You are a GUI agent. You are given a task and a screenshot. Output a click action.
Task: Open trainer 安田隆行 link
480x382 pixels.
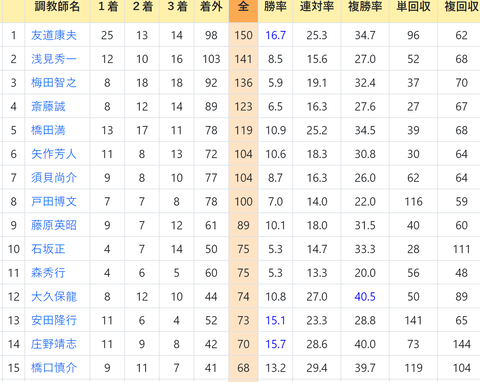[x=54, y=320]
